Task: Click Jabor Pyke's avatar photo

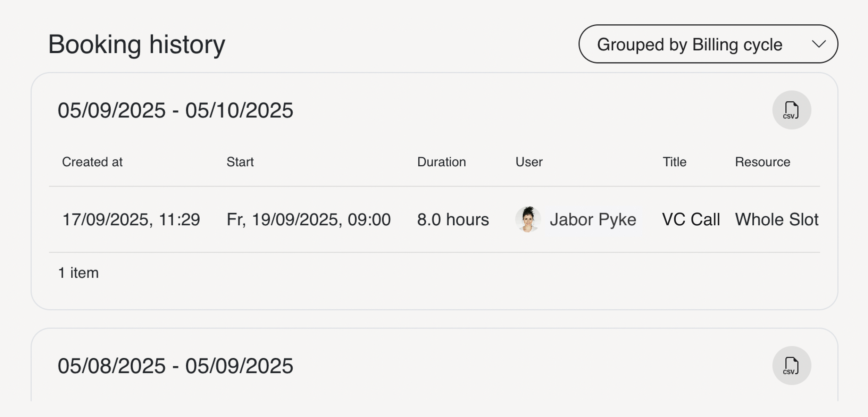Action: point(528,219)
